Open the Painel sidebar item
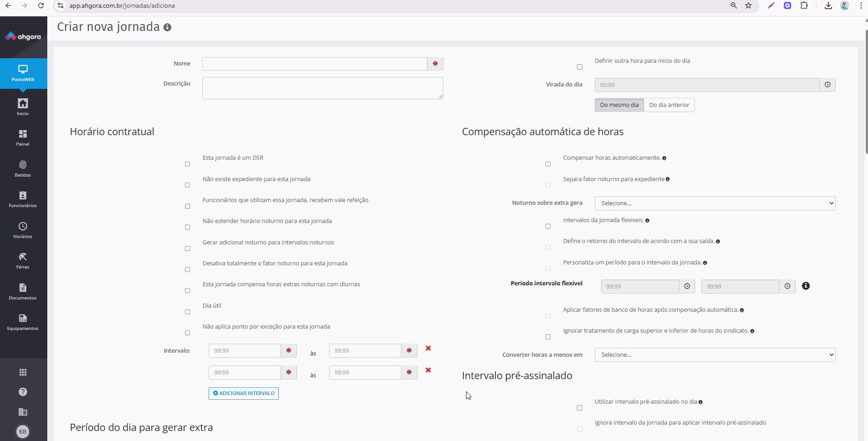The height and width of the screenshot is (441, 868). click(23, 137)
